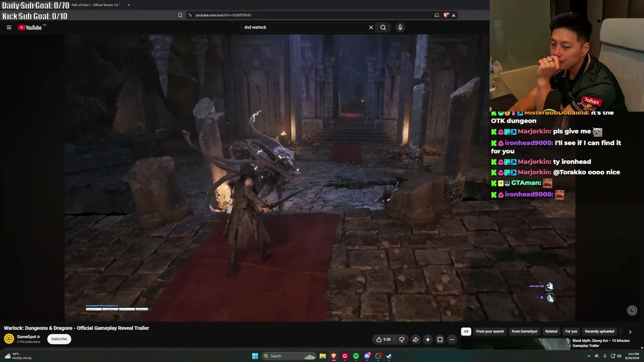Start voice search with the microphone
644x362 pixels.
pos(400,28)
